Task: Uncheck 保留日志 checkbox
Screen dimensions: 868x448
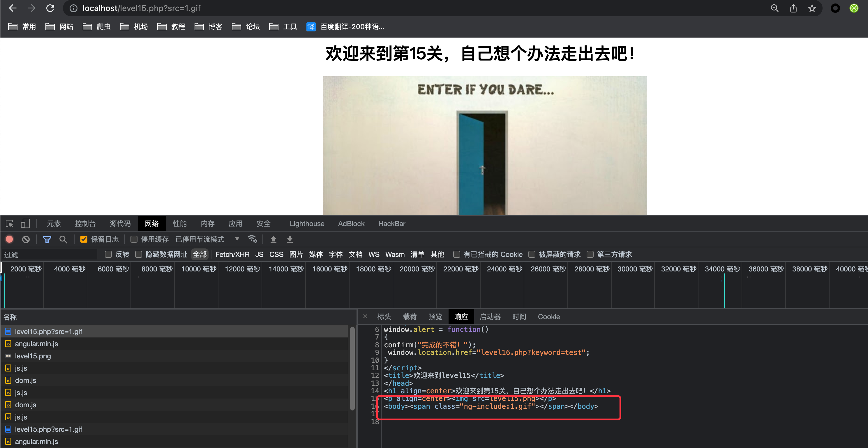Action: (x=84, y=239)
